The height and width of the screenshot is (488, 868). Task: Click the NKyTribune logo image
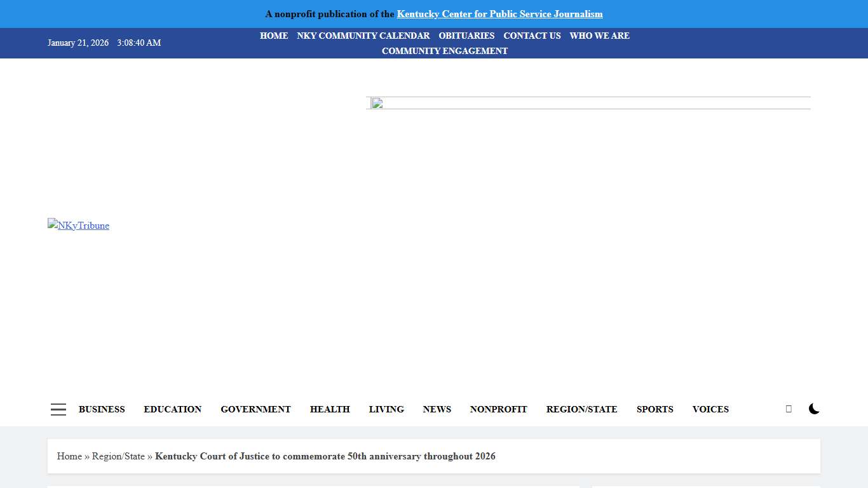pos(78,226)
